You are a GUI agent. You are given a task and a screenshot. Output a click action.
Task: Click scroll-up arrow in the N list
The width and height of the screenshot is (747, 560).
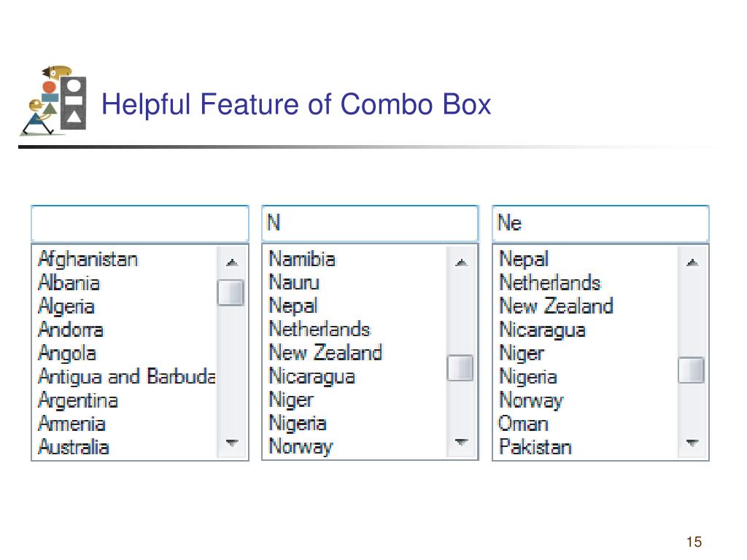[x=461, y=262]
